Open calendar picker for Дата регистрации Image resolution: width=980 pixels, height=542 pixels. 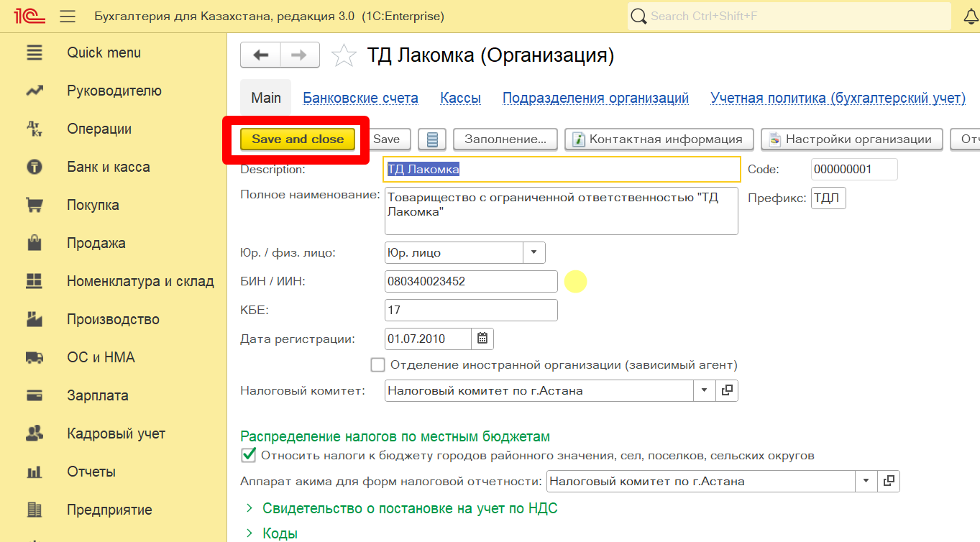tap(482, 339)
